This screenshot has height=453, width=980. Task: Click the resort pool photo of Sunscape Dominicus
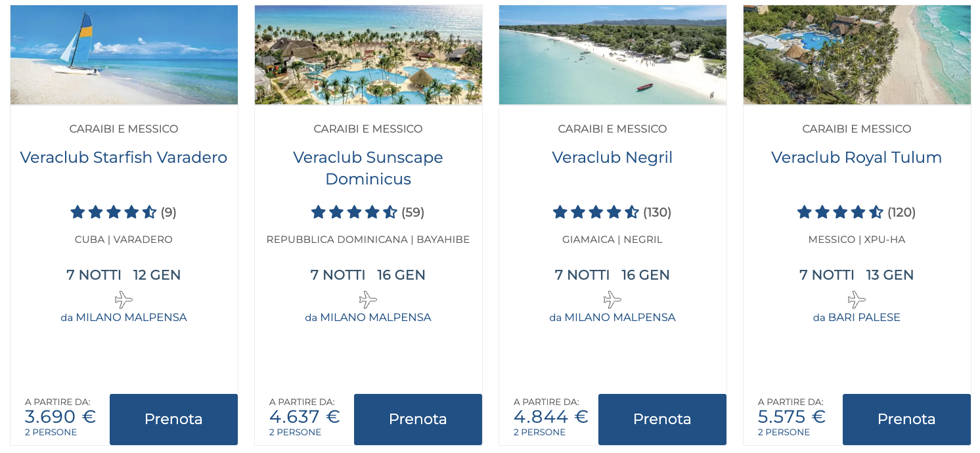pos(368,55)
